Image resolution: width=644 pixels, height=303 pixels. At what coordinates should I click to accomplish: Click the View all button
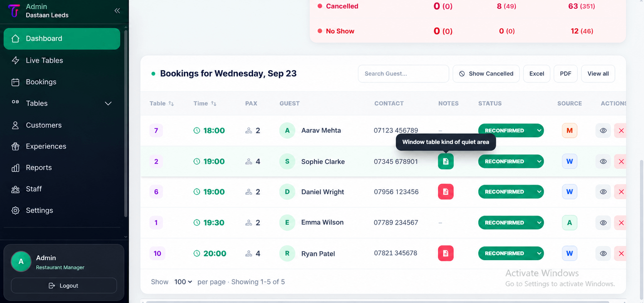point(598,74)
